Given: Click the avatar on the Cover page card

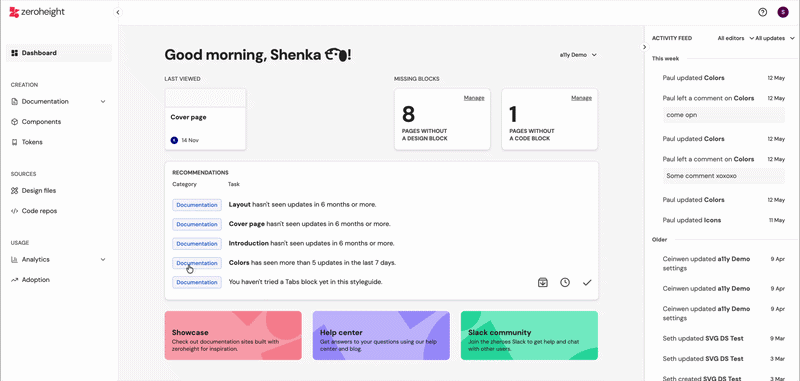Looking at the screenshot, I should coord(174,140).
